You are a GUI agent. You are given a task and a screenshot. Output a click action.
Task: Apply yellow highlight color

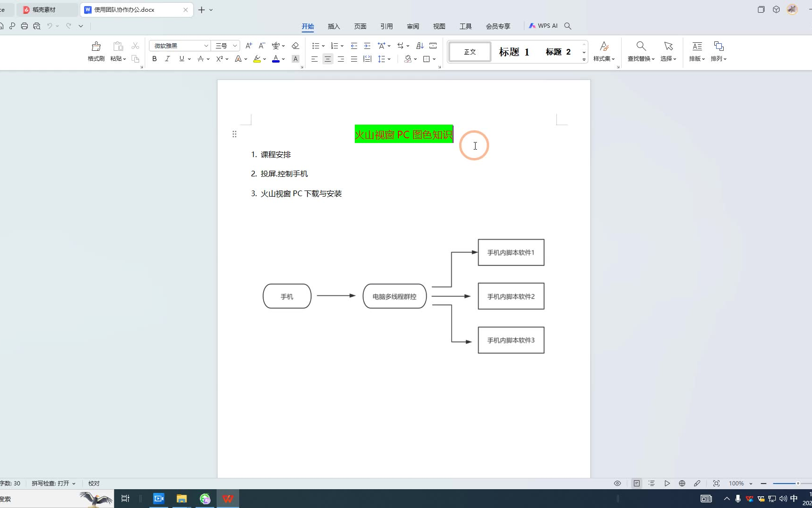257,59
